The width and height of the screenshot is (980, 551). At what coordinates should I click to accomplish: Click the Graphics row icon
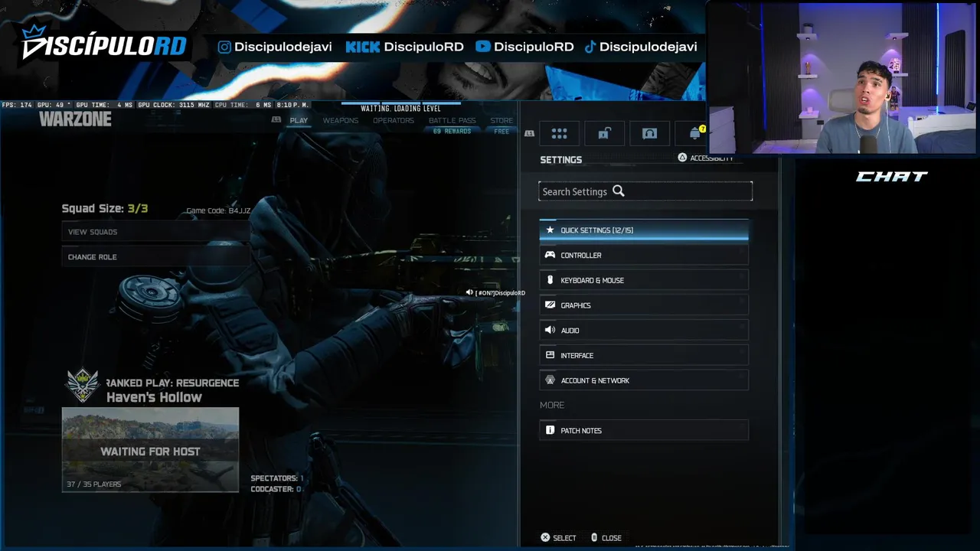pyautogui.click(x=550, y=305)
